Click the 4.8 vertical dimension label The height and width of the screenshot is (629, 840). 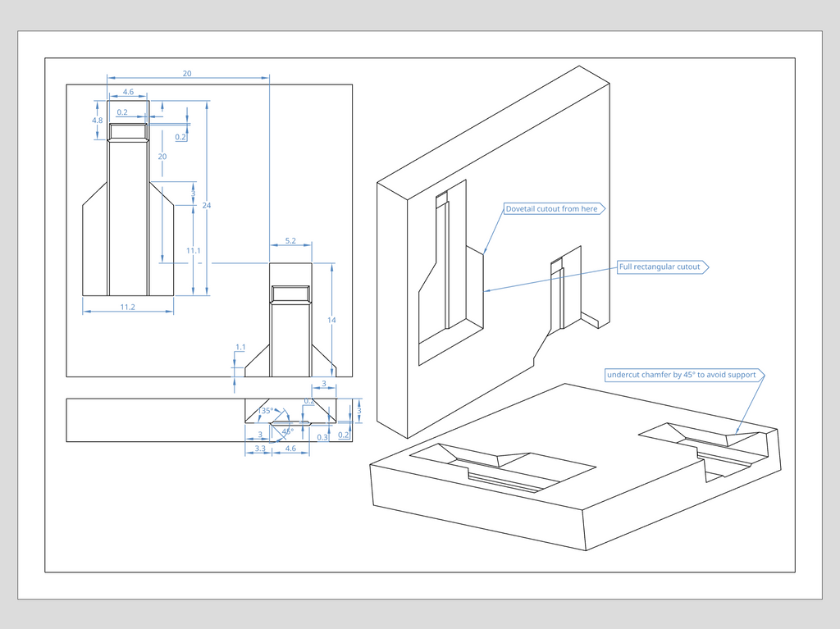click(97, 120)
